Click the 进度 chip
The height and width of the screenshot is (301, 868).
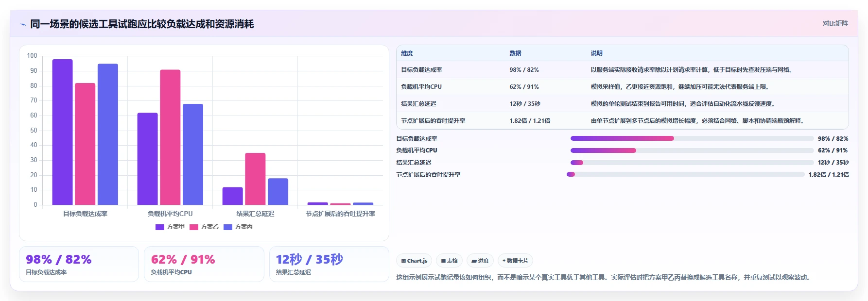tap(480, 261)
